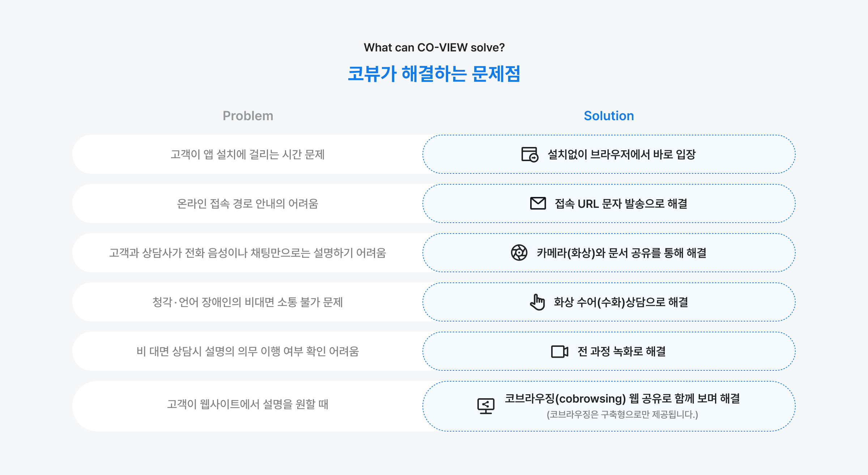The image size is (868, 475).
Task: Click the browser window icon
Action: pos(529,155)
